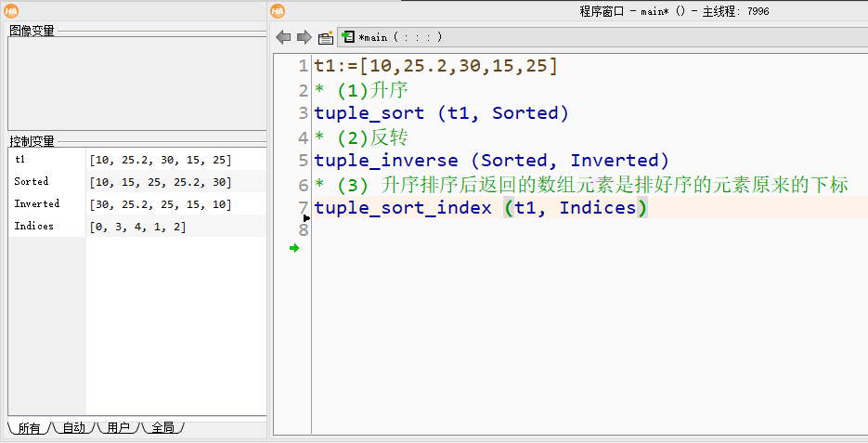The image size is (868, 443).
Task: Click line number 1 in the gutter
Action: (303, 66)
